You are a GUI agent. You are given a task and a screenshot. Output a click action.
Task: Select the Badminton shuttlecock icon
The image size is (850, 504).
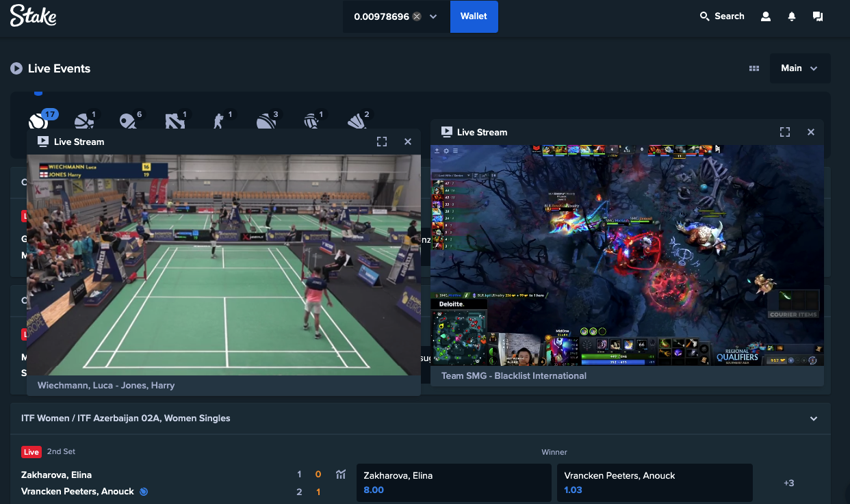(357, 122)
